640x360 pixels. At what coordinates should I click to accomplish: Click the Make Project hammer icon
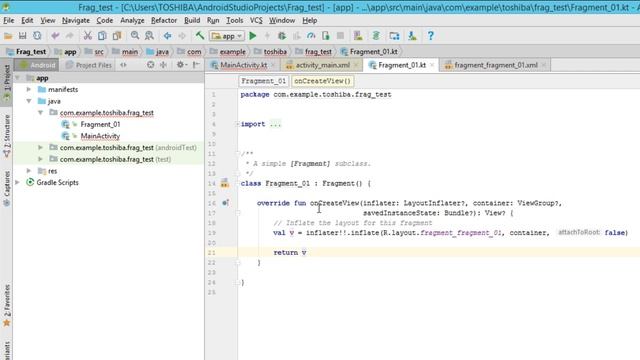(x=200, y=36)
